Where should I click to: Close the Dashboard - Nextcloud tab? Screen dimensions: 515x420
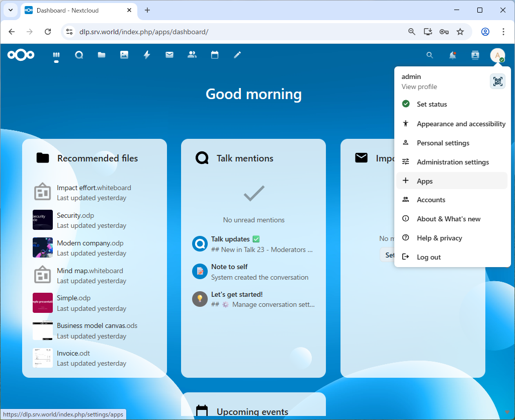click(129, 10)
